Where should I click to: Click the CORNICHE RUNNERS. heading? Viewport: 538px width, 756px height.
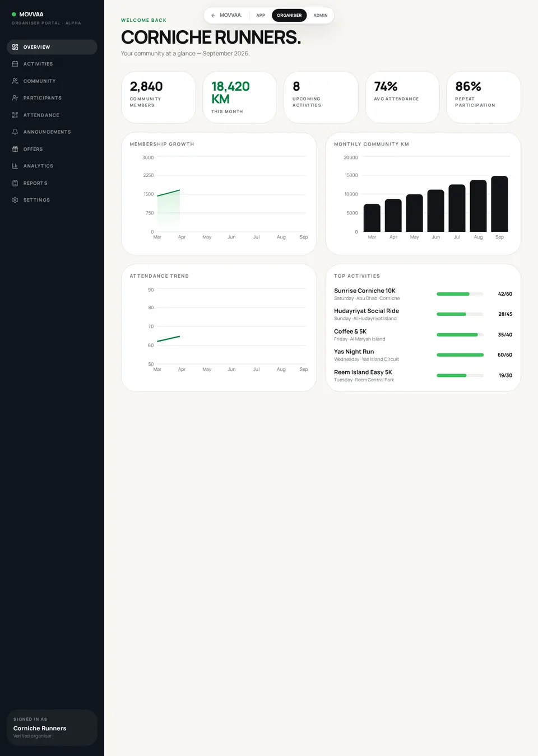[211, 37]
